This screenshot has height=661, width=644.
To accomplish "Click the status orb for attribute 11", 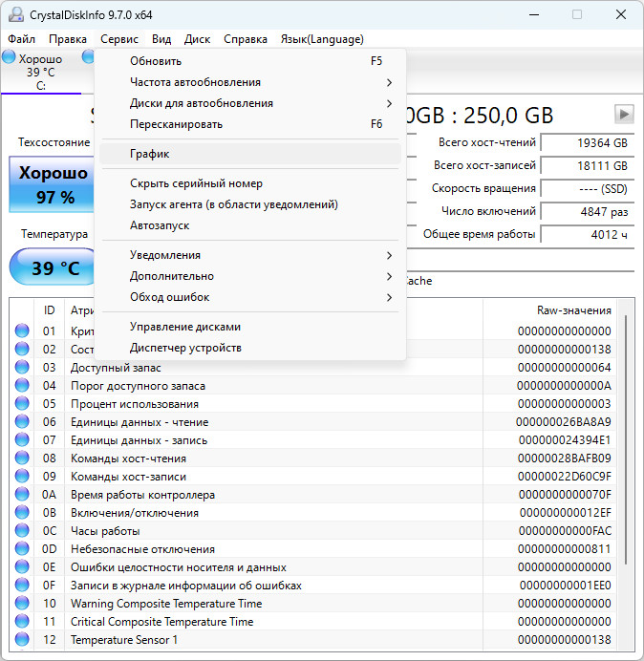I will pyautogui.click(x=22, y=621).
